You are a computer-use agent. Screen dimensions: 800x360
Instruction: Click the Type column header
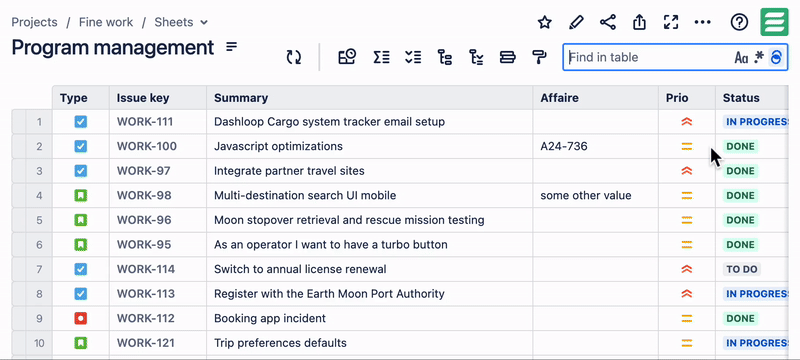[81, 98]
